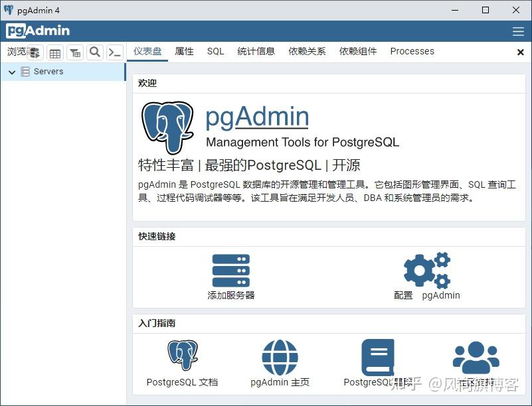Switch to the SQL tab
Screen dimensions: 532x406
(x=215, y=51)
